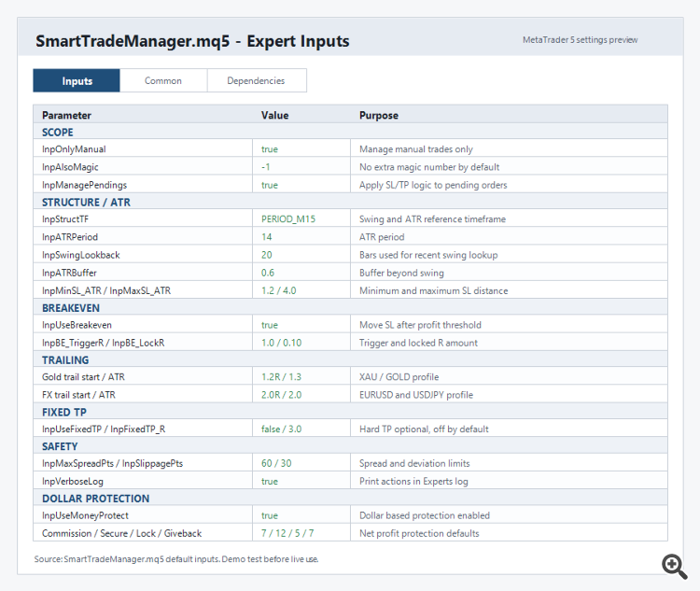
Task: Switch to the Common tab
Action: pyautogui.click(x=163, y=81)
